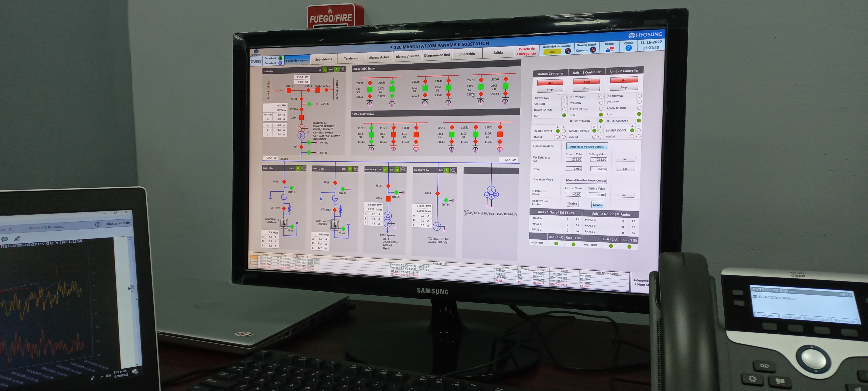Select the 23C1 CB green breaker
868x391 pixels.
pos(370,89)
